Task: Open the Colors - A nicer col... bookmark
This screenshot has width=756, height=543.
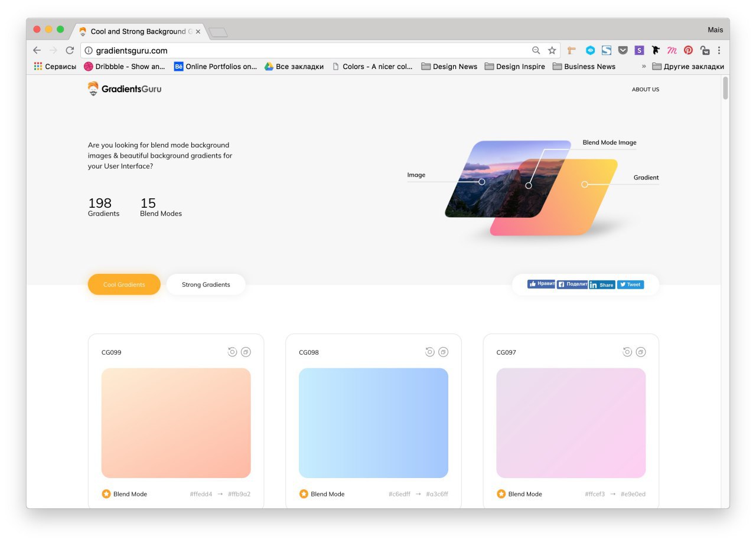Action: coord(372,67)
